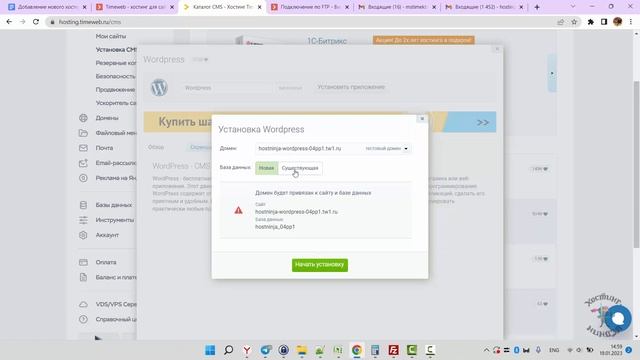Click the green Начать установку button
The width and height of the screenshot is (640, 360).
[320, 264]
